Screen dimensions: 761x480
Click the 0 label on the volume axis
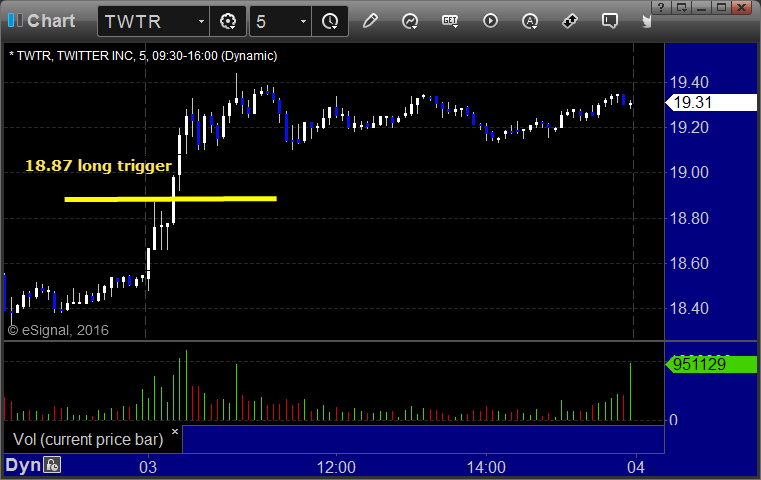coord(673,420)
